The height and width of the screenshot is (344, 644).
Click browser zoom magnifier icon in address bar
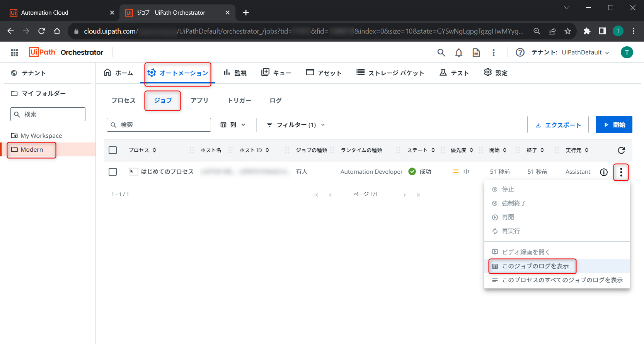tap(537, 31)
